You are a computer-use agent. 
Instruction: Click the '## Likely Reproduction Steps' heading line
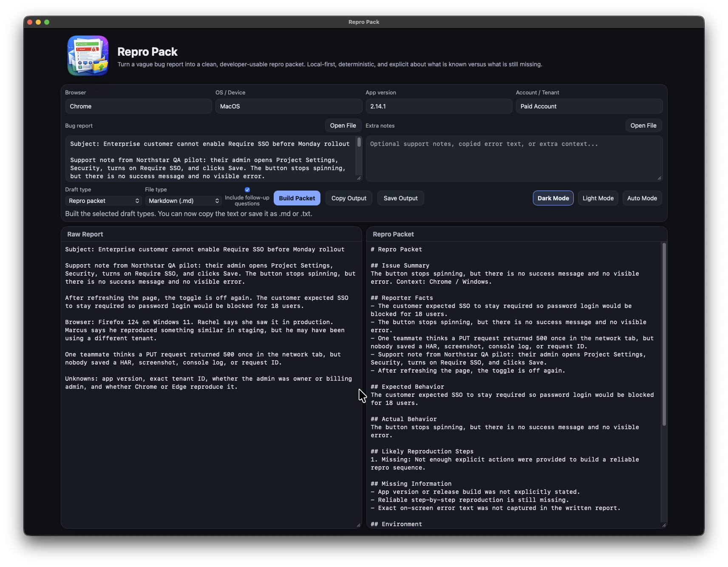coord(422,451)
